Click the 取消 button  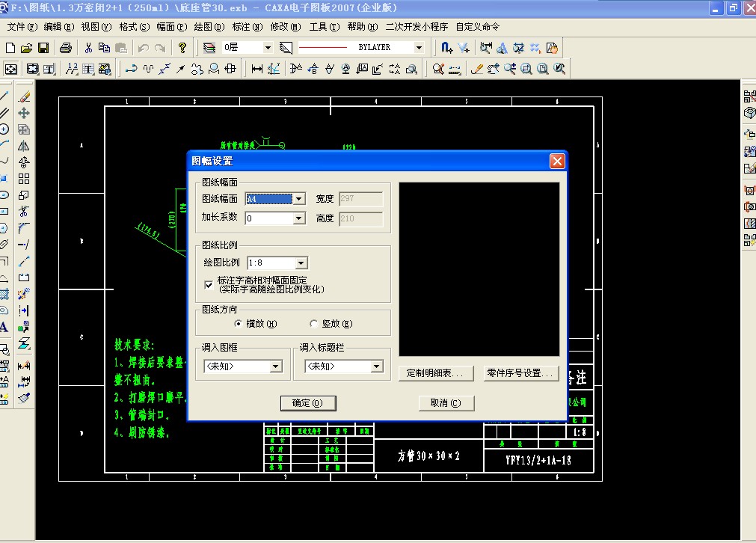pyautogui.click(x=446, y=403)
